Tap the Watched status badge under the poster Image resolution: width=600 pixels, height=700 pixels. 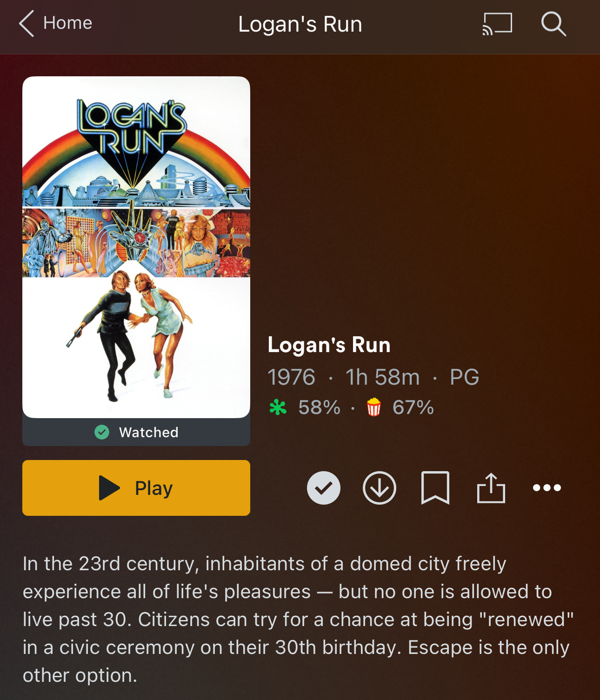pyautogui.click(x=136, y=432)
